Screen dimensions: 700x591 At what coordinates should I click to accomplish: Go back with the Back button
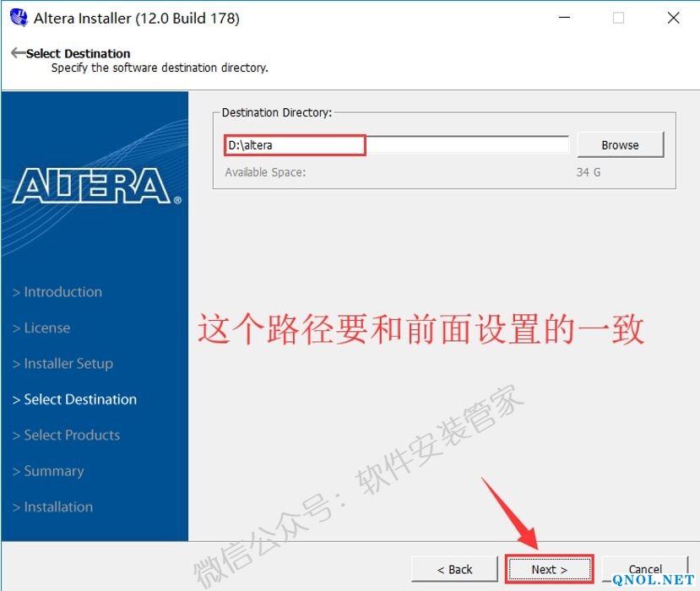tap(454, 569)
